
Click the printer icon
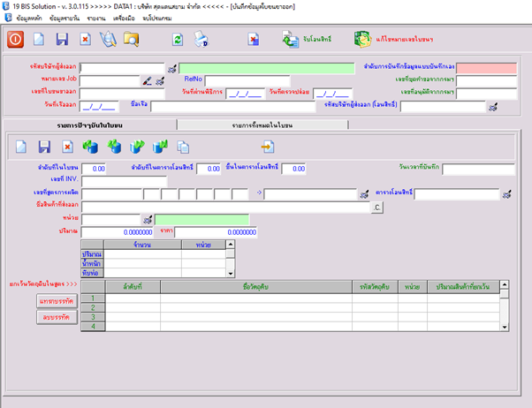click(x=201, y=40)
